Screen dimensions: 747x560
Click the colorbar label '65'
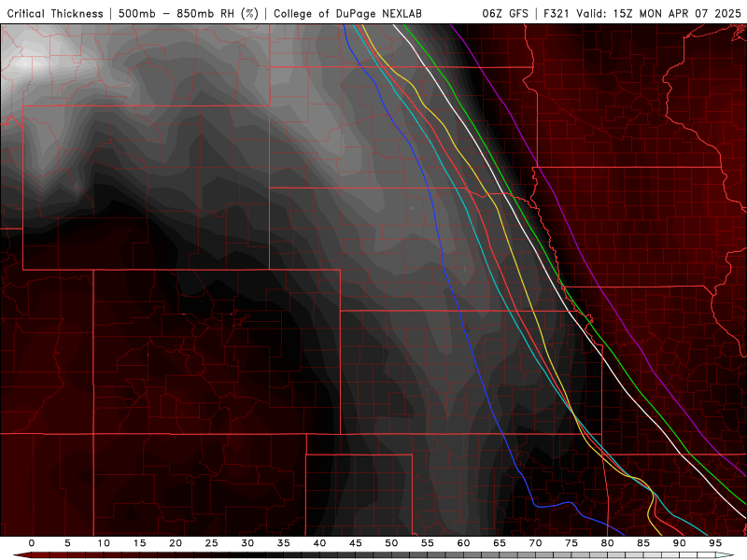tap(500, 543)
